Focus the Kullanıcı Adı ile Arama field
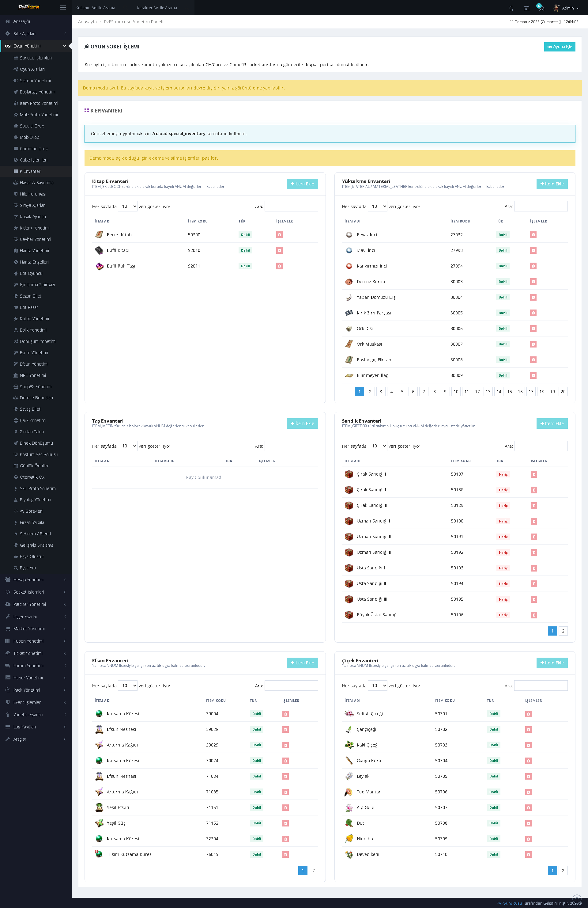Screen dimensions: 588x908 103,8
